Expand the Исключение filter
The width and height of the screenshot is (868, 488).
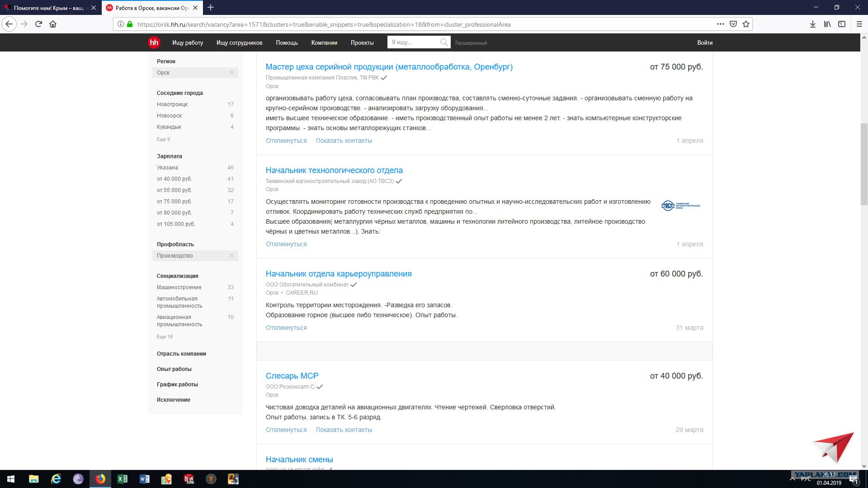click(173, 400)
